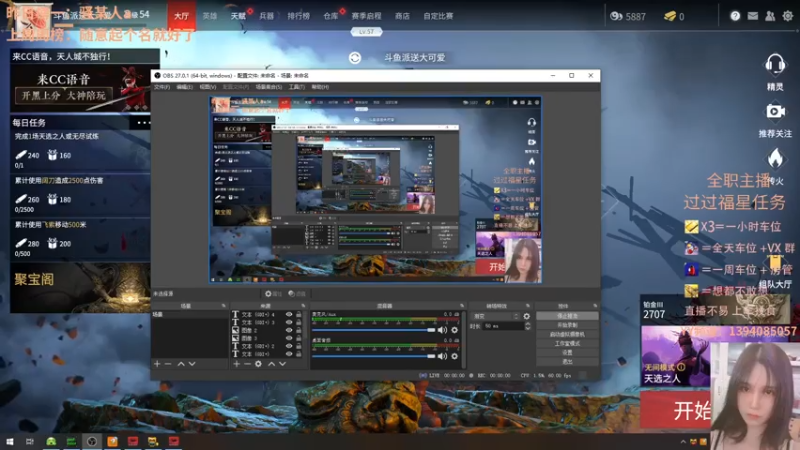
Task: Hide the 文本 (GDI+) 4 source
Action: [x=289, y=315]
